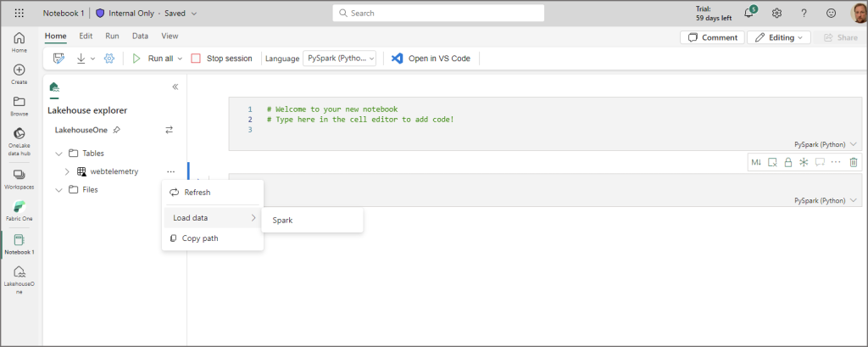Viewport: 868px width, 347px height.
Task: Click the clear cell output icon
Action: tap(773, 162)
